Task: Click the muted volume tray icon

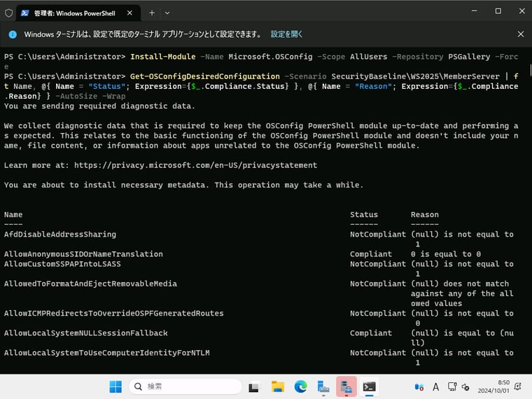Action: tap(465, 387)
